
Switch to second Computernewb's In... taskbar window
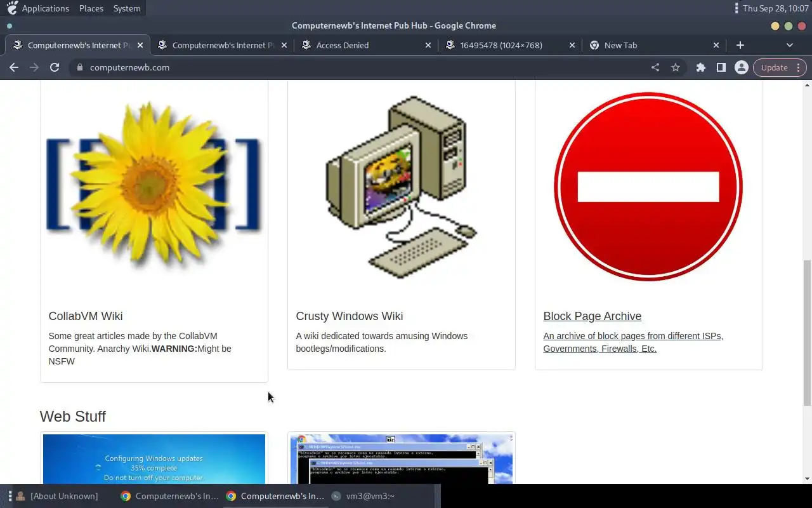275,496
